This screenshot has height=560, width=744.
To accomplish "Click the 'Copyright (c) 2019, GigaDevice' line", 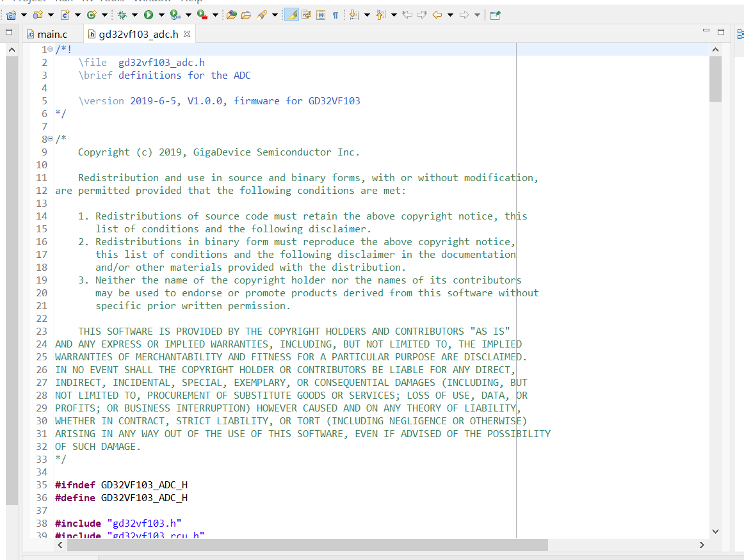I will pos(219,152).
